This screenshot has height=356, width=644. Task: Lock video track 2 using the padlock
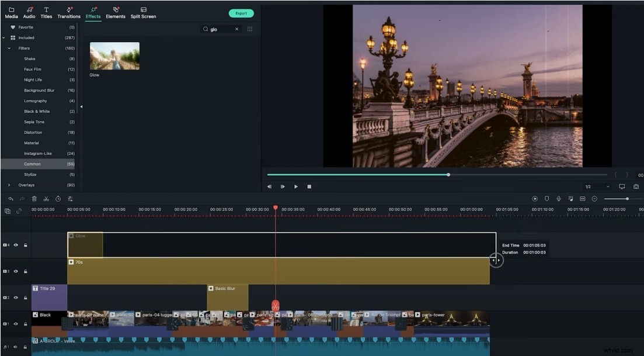26,298
